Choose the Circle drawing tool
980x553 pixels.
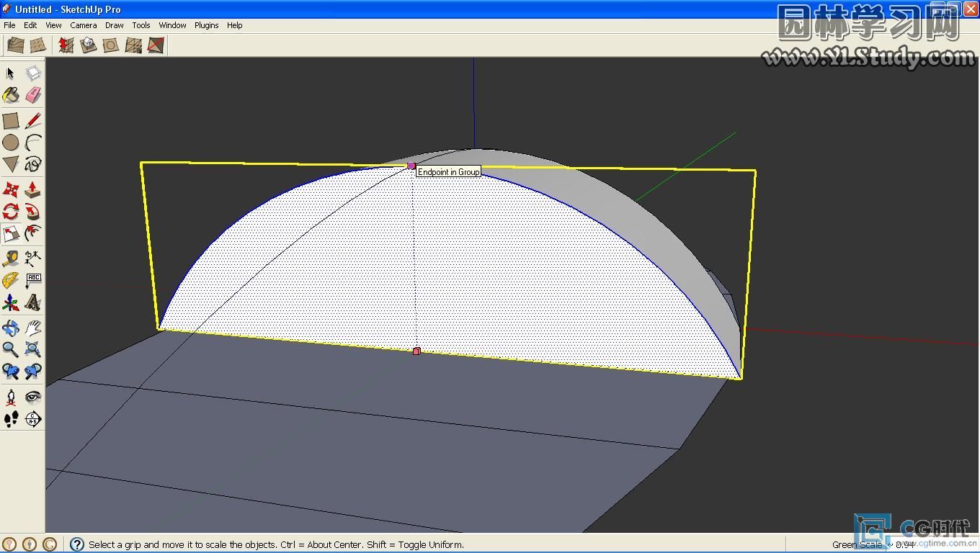(10, 143)
